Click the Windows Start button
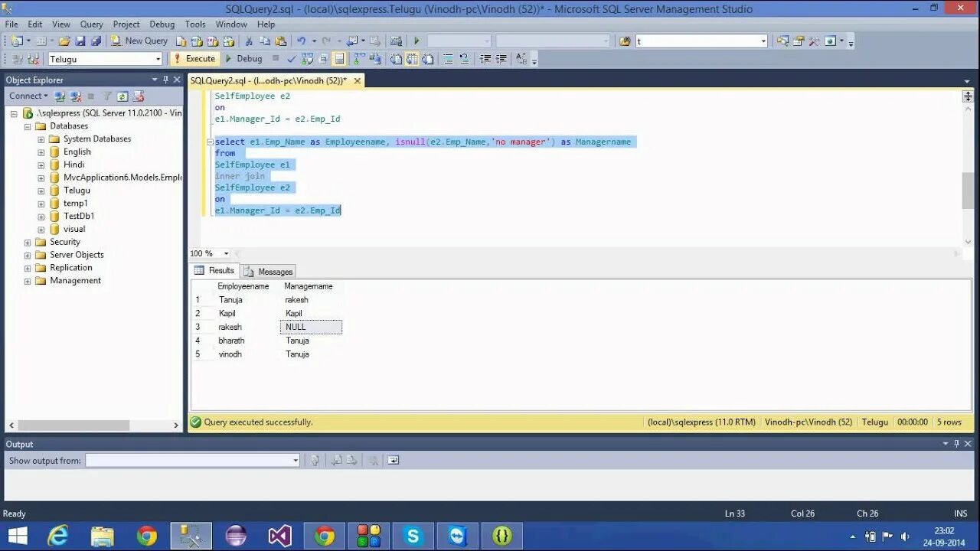 17,536
